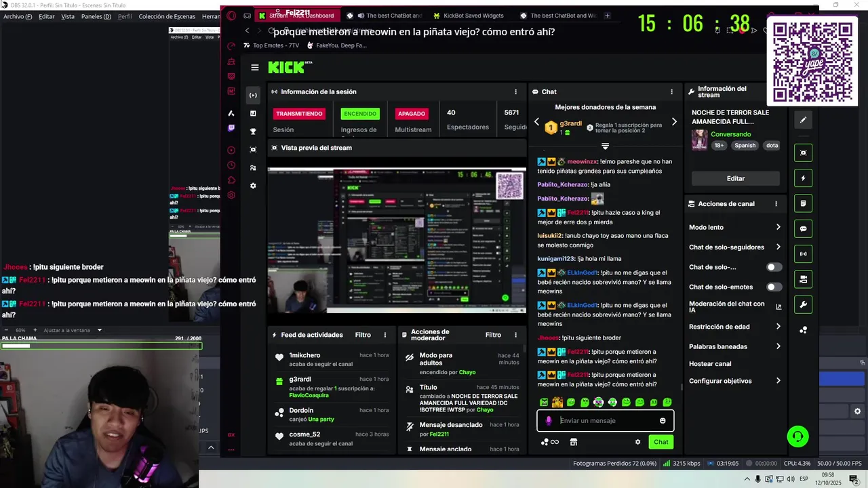Click Filtro in Feed de actividades
Image resolution: width=868 pixels, height=488 pixels.
coord(363,335)
